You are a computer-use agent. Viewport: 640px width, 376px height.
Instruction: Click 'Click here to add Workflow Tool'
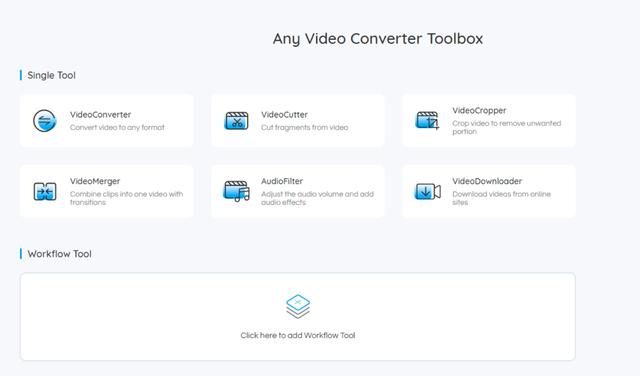click(298, 336)
